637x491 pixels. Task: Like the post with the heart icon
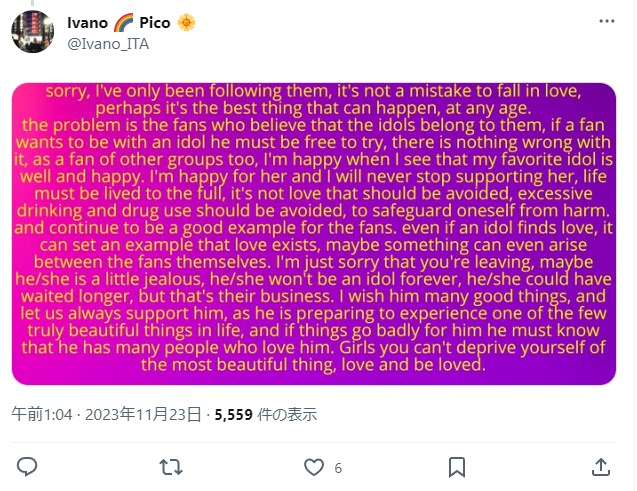(x=314, y=467)
